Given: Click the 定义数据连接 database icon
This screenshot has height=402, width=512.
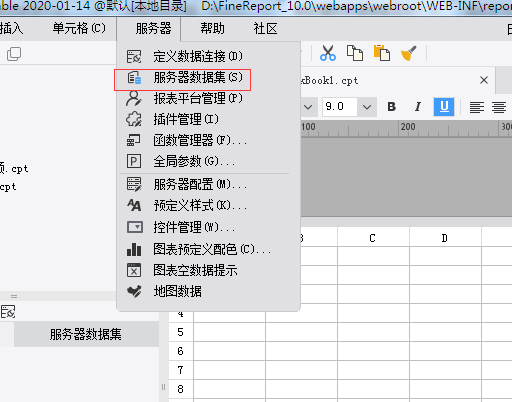Looking at the screenshot, I should tap(134, 57).
